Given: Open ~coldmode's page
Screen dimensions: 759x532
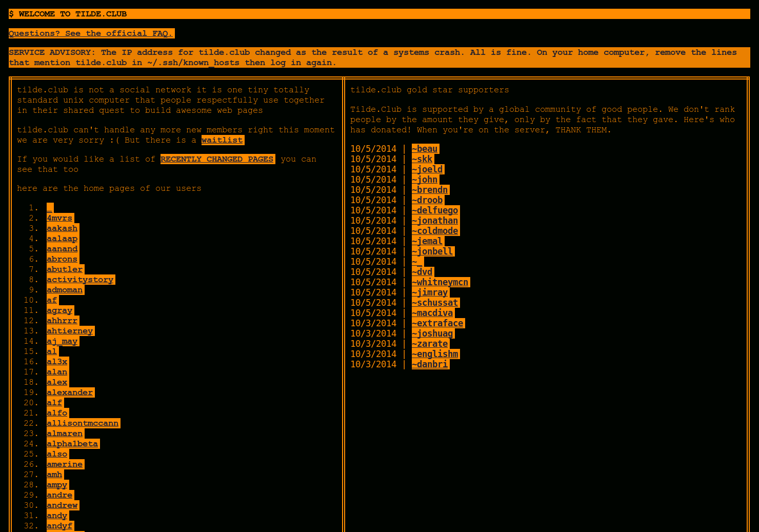Looking at the screenshot, I should tap(435, 231).
